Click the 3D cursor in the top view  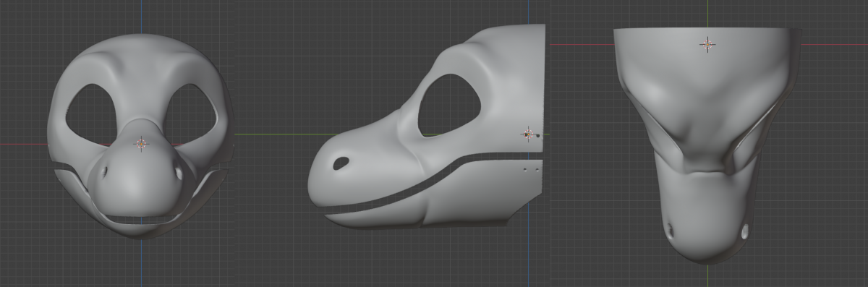click(707, 44)
